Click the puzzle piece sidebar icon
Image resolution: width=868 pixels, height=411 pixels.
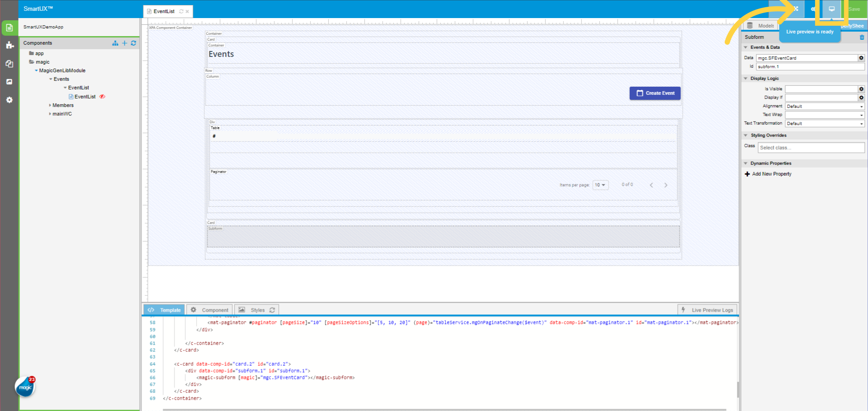(9, 45)
